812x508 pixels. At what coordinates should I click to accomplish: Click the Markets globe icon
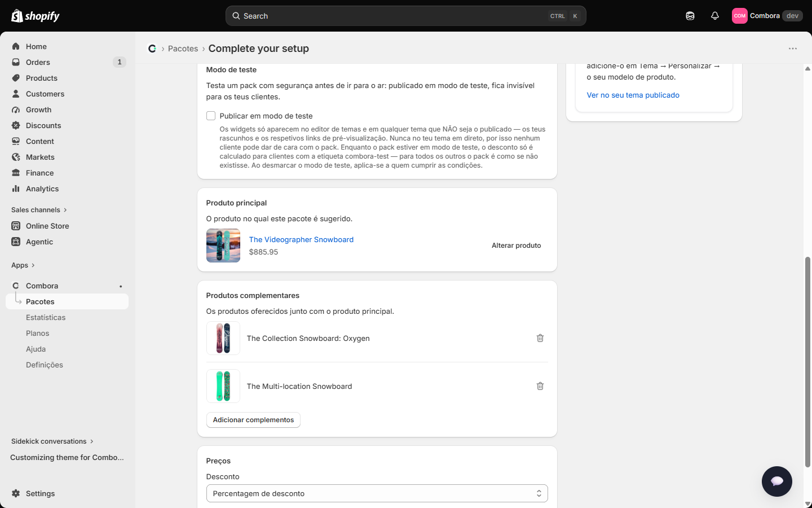tap(16, 157)
